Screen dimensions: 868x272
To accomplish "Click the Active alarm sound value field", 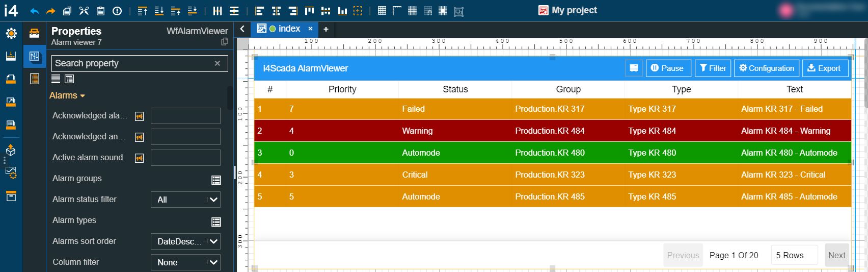I will [x=185, y=158].
